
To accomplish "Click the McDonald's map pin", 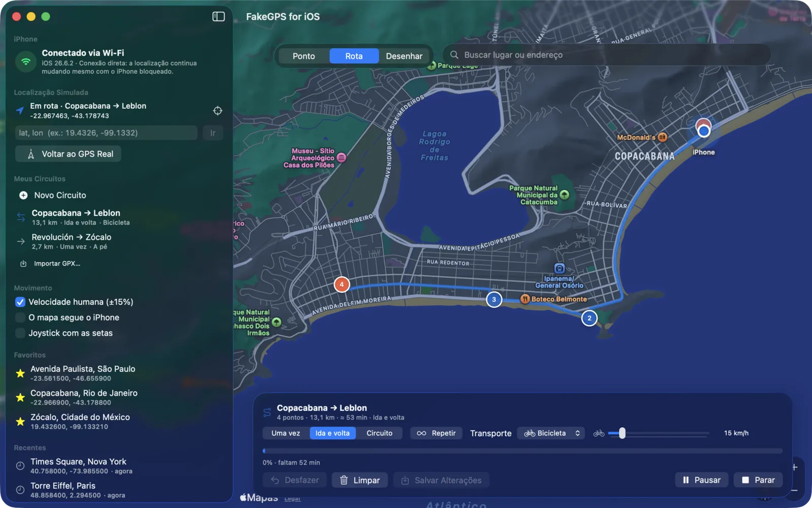I will [662, 137].
